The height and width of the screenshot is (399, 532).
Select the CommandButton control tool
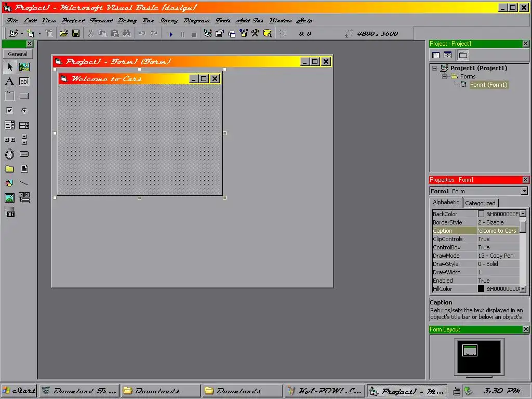click(24, 96)
